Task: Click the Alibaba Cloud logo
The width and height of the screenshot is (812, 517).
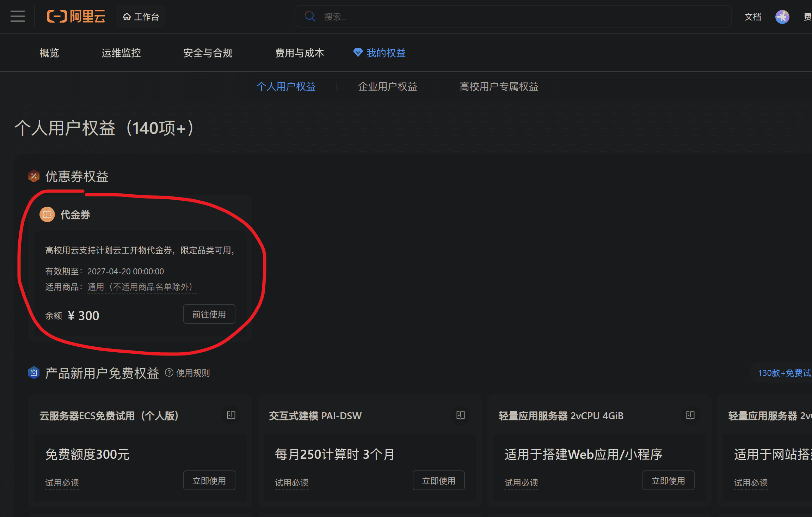Action: [76, 17]
